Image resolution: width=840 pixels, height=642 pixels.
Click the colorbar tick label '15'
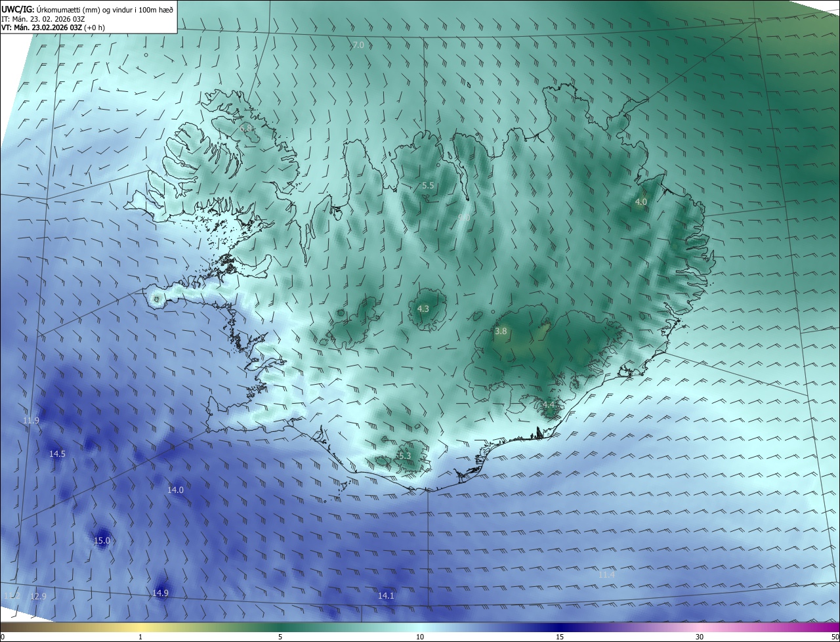coord(560,637)
